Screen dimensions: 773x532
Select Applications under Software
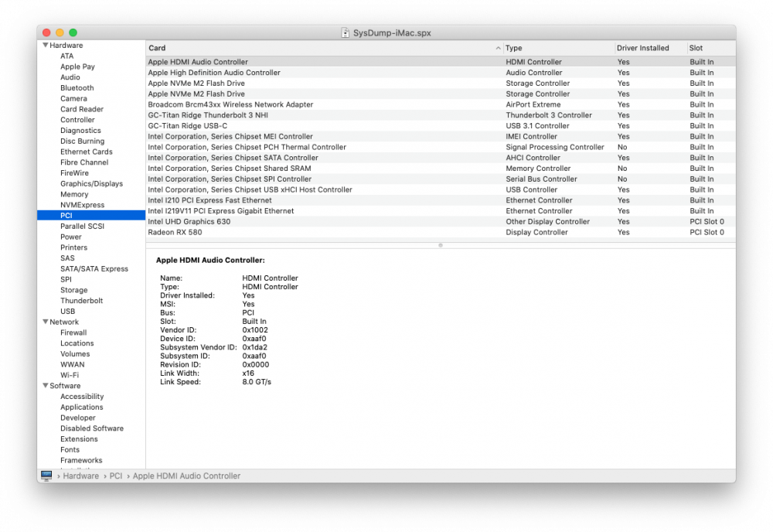pyautogui.click(x=82, y=407)
